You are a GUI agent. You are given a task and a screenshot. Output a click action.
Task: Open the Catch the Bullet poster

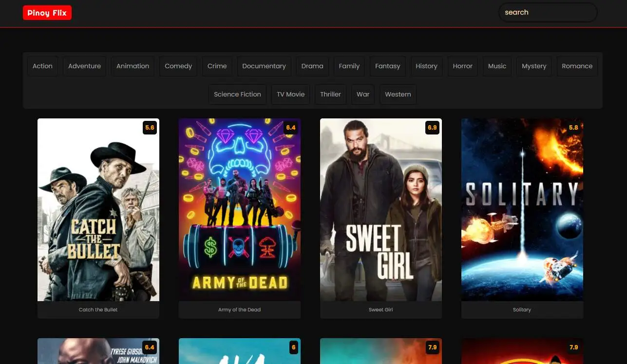coord(98,210)
